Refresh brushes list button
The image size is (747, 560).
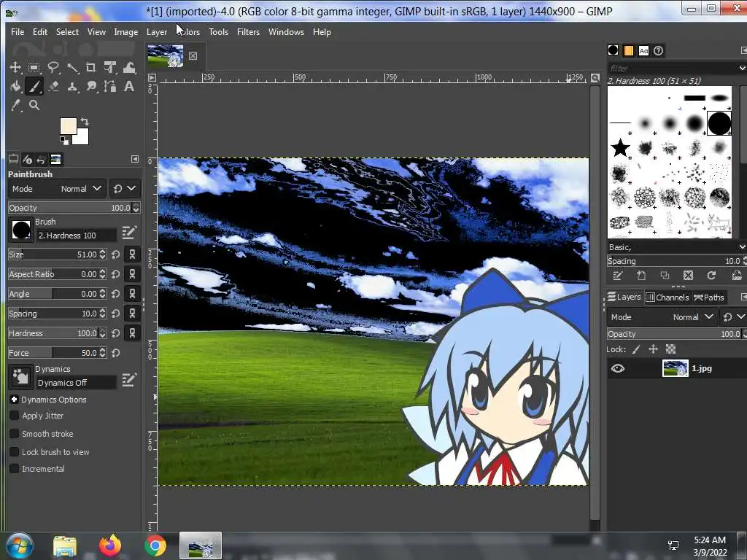(711, 275)
